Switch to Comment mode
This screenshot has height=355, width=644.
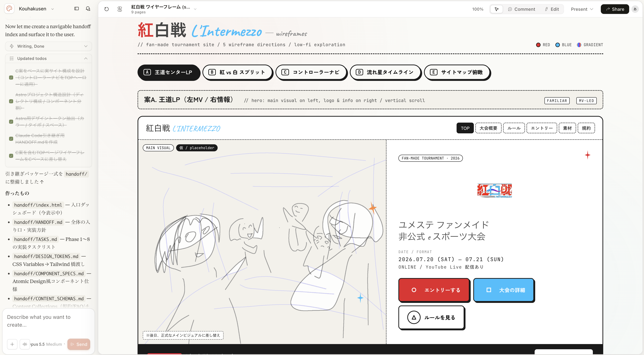522,9
